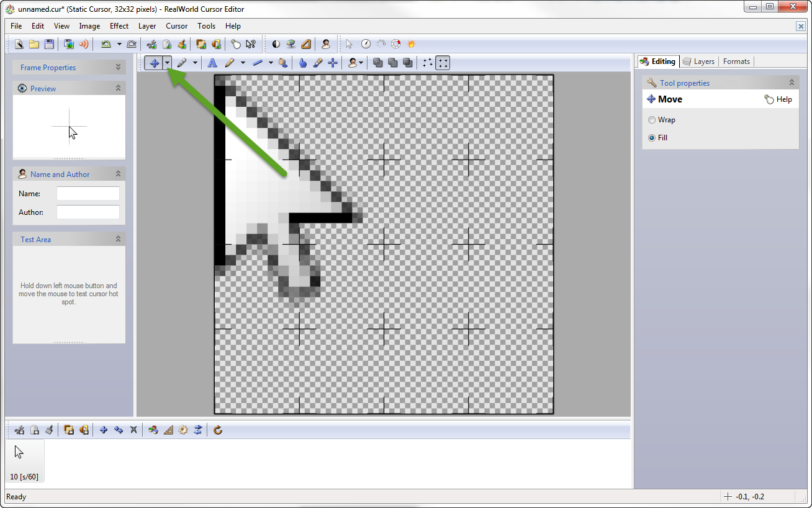The width and height of the screenshot is (812, 508).
Task: Select the Text tool with letter A
Action: (212, 63)
